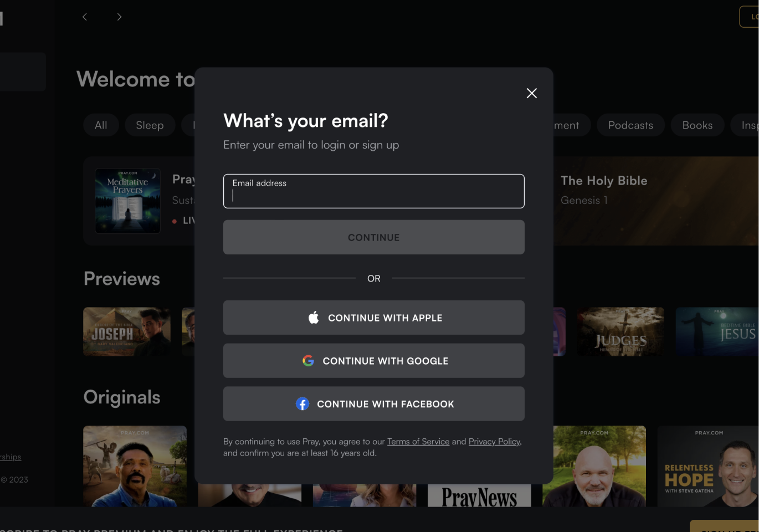This screenshot has height=532, width=759.
Task: Close the email login dialog
Action: point(531,93)
